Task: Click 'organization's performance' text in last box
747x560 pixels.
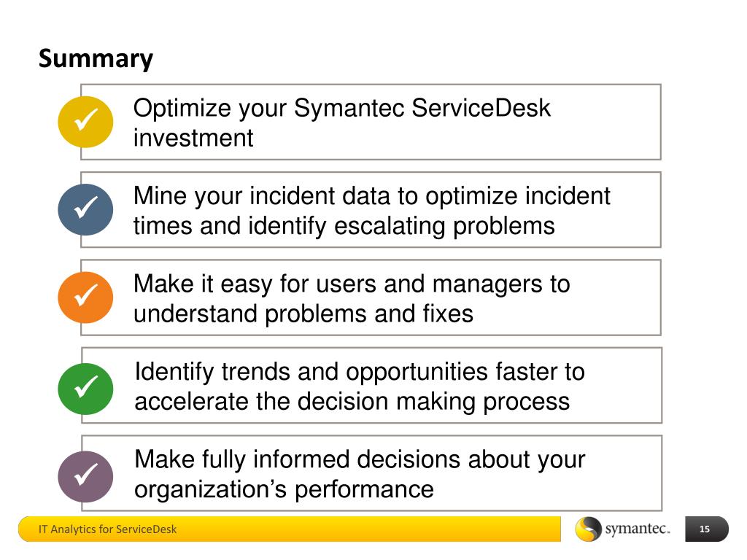Action: coord(284,489)
